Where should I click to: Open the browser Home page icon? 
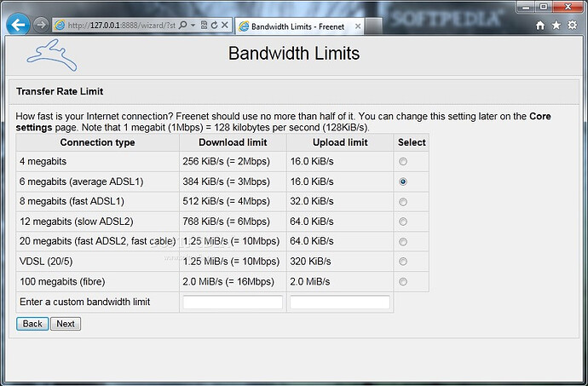click(x=541, y=26)
